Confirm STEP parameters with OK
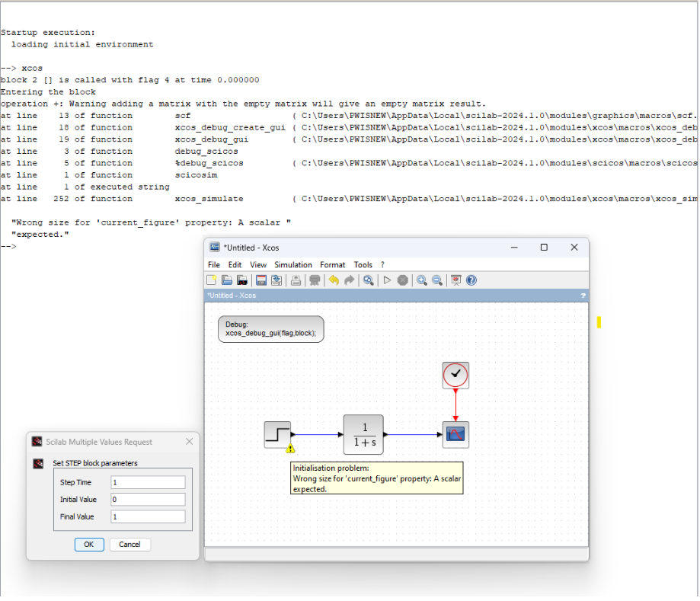Viewport: 700px width, 601px height. (89, 545)
